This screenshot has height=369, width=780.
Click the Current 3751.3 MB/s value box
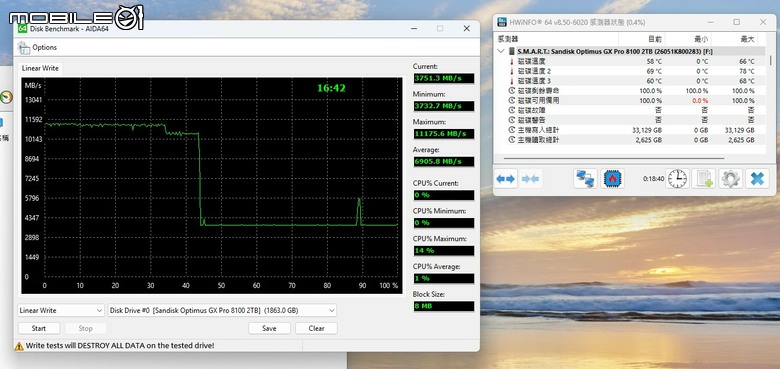(x=444, y=78)
